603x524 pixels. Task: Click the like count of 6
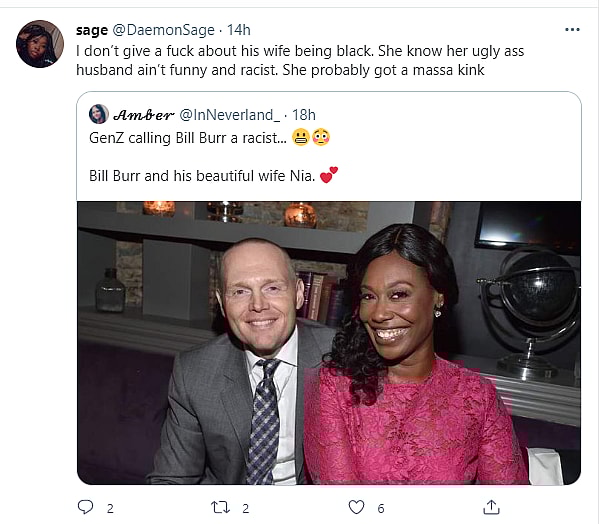pyautogui.click(x=381, y=508)
